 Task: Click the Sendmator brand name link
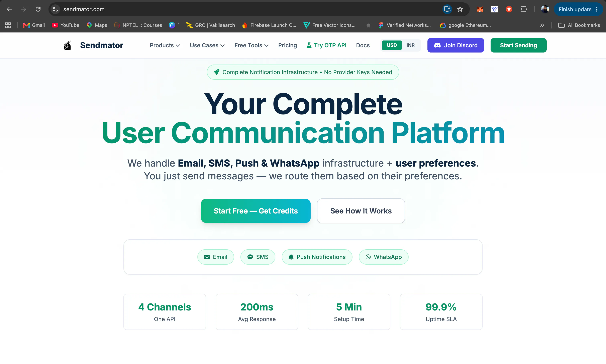102,45
